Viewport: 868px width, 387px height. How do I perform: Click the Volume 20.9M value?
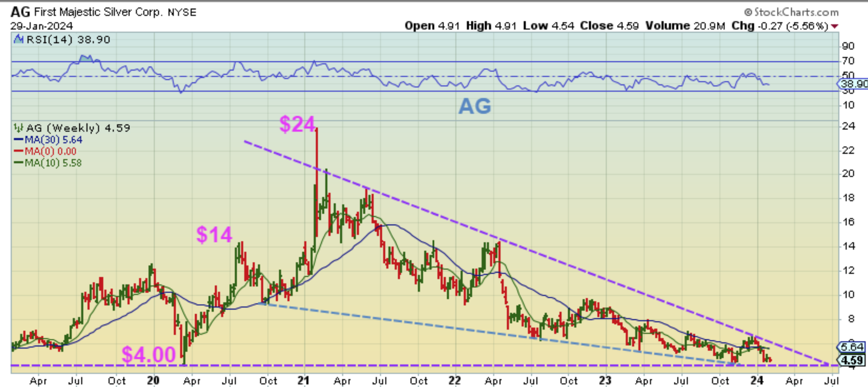[685, 26]
